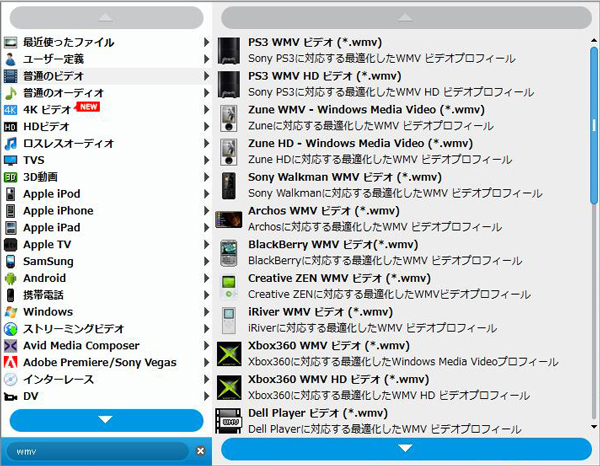The image size is (600, 466).
Task: Select the PS3 WMV video thumbnail
Action: tap(229, 51)
